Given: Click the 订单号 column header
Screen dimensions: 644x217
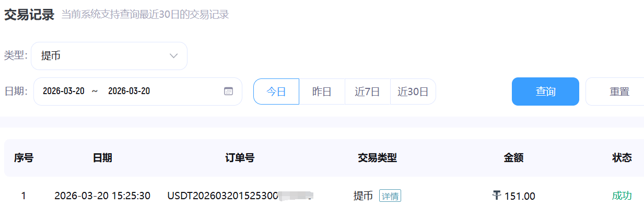Looking at the screenshot, I should (x=240, y=157).
